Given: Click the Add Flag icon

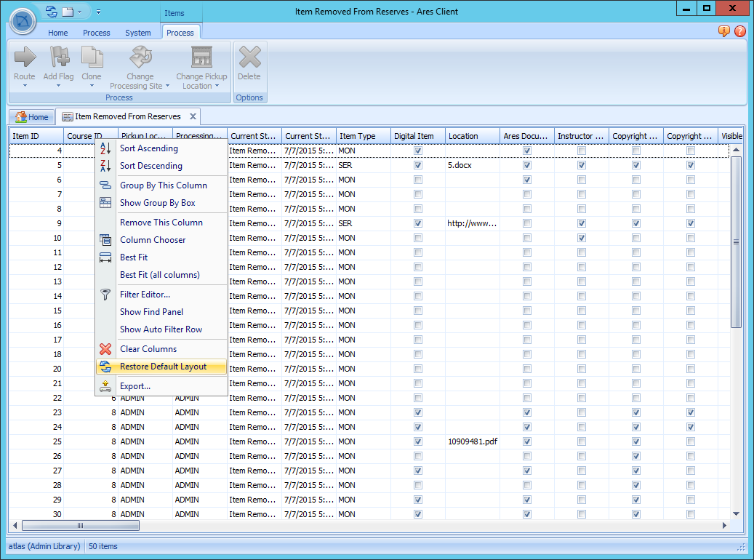Looking at the screenshot, I should coord(58,57).
